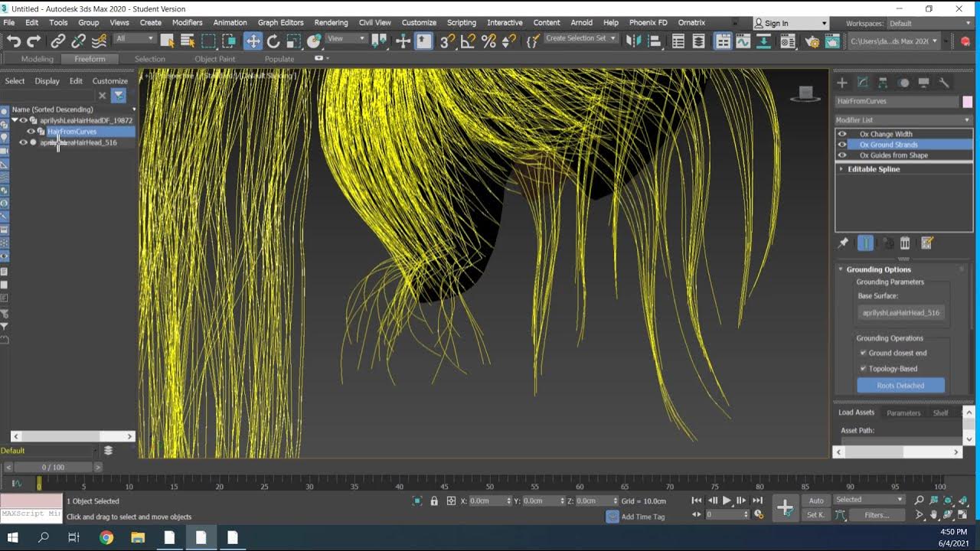The height and width of the screenshot is (551, 980).
Task: Click base surface aprilyshLeaHairHead_516 button
Action: pyautogui.click(x=900, y=312)
